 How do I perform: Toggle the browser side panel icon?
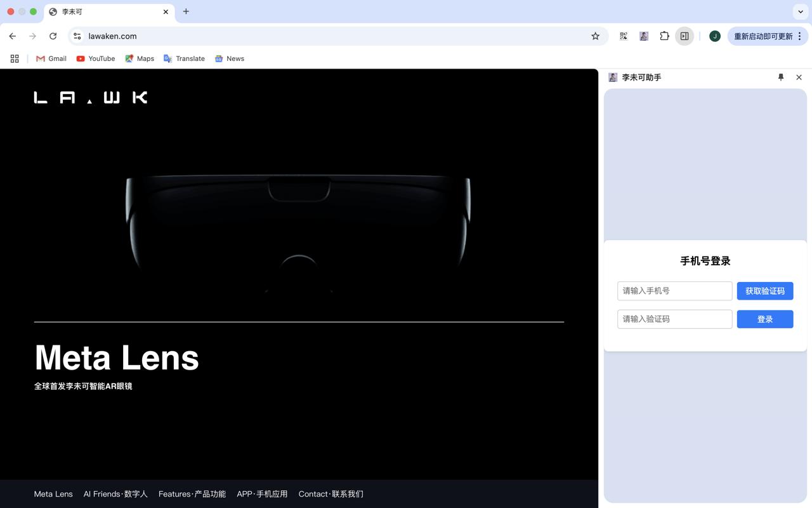point(684,36)
